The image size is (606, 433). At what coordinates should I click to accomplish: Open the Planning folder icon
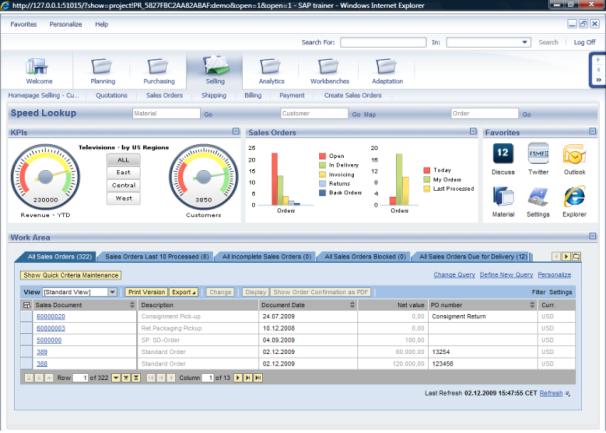102,66
